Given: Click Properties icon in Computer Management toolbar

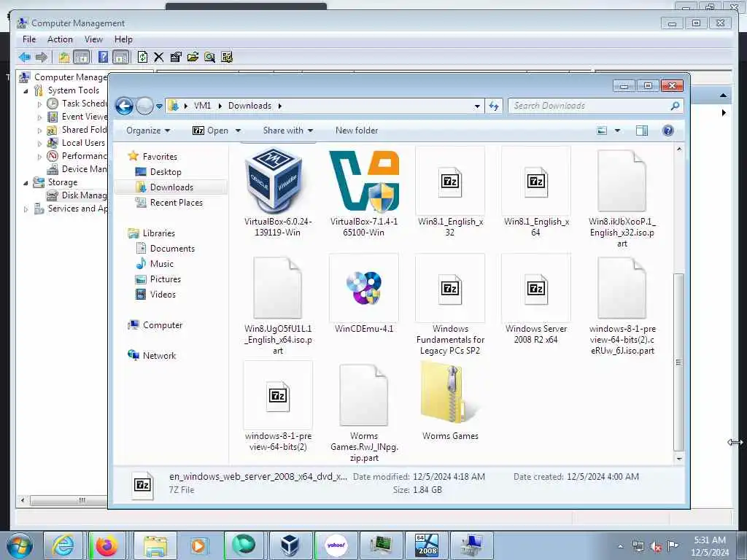Looking at the screenshot, I should (x=175, y=58).
